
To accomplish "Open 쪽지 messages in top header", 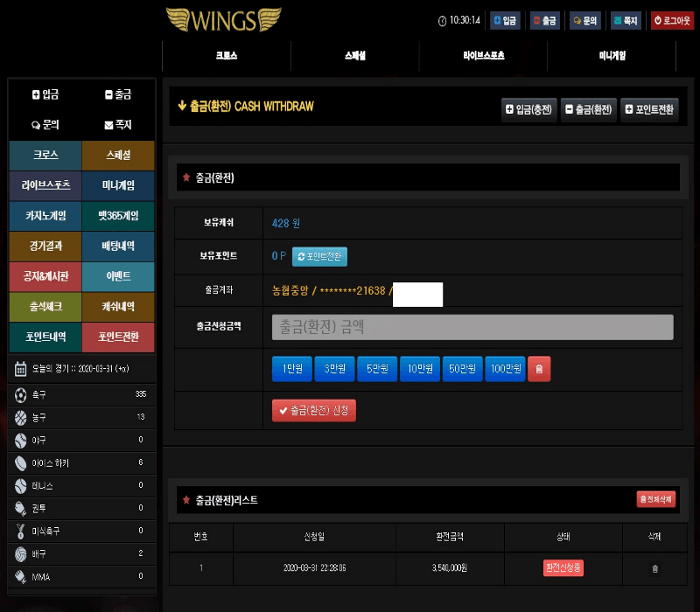I will coord(626,20).
